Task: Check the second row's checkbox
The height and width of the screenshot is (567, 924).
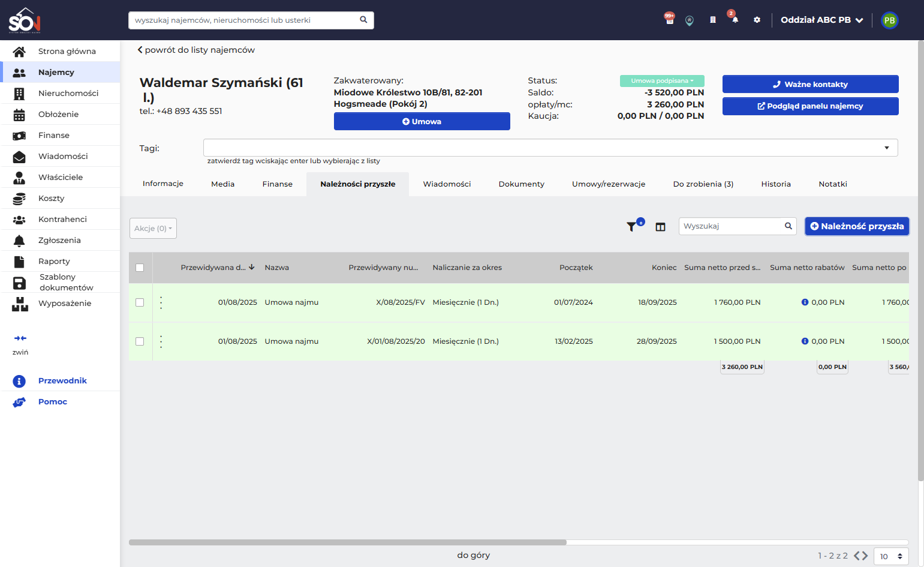Action: (140, 341)
